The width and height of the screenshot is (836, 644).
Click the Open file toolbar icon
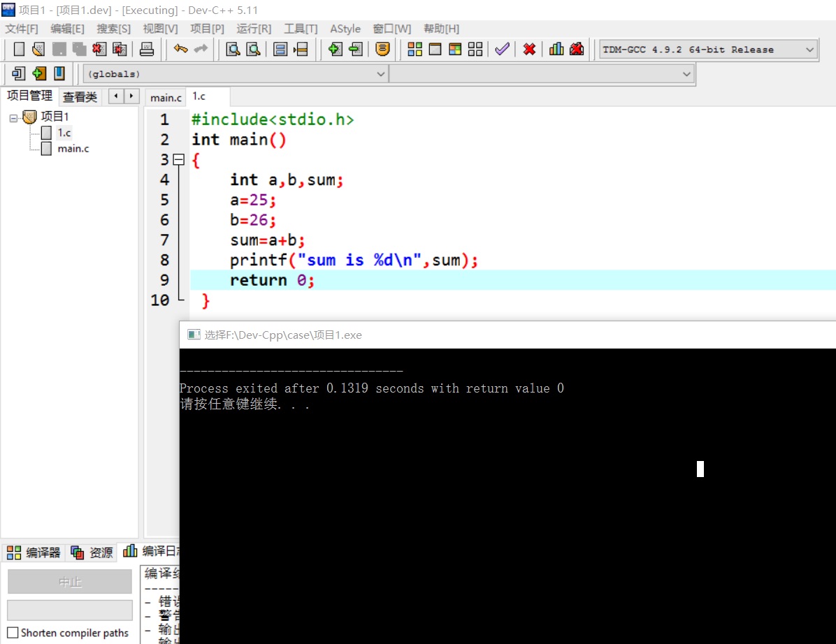(38, 50)
